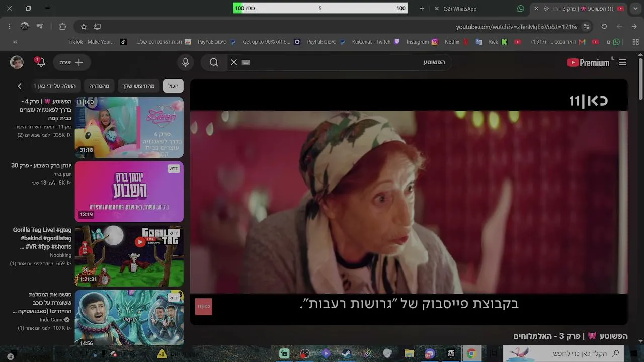Open the Chrome extensions puzzle icon
Screen dimensions: 644x362
pos(62,27)
